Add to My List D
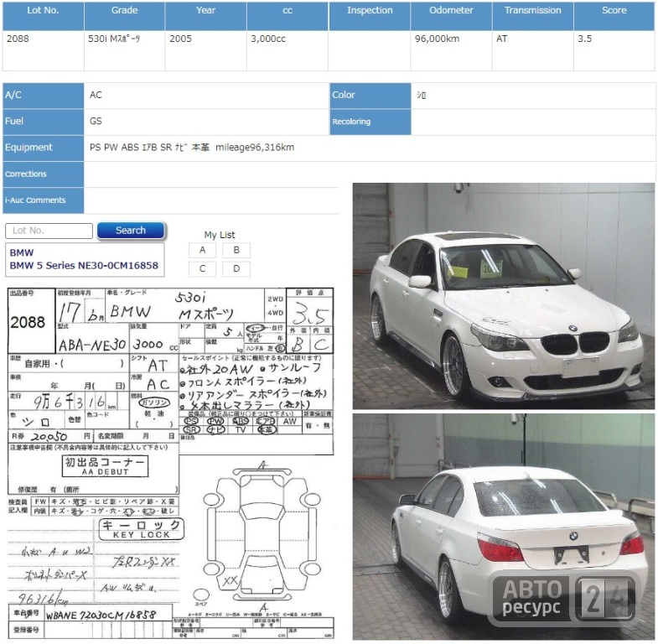 pyautogui.click(x=236, y=268)
